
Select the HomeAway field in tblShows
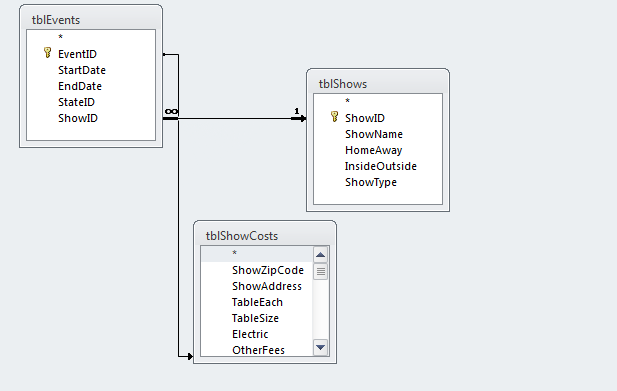click(x=373, y=150)
